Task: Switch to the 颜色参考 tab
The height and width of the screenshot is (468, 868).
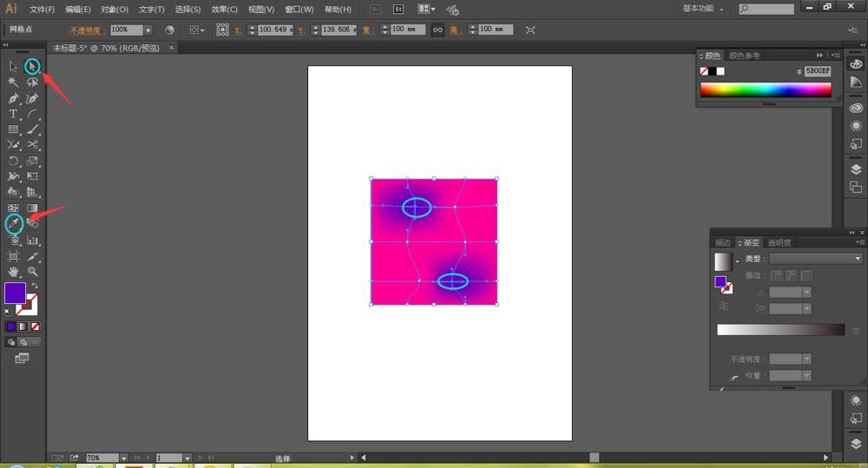Action: click(745, 56)
